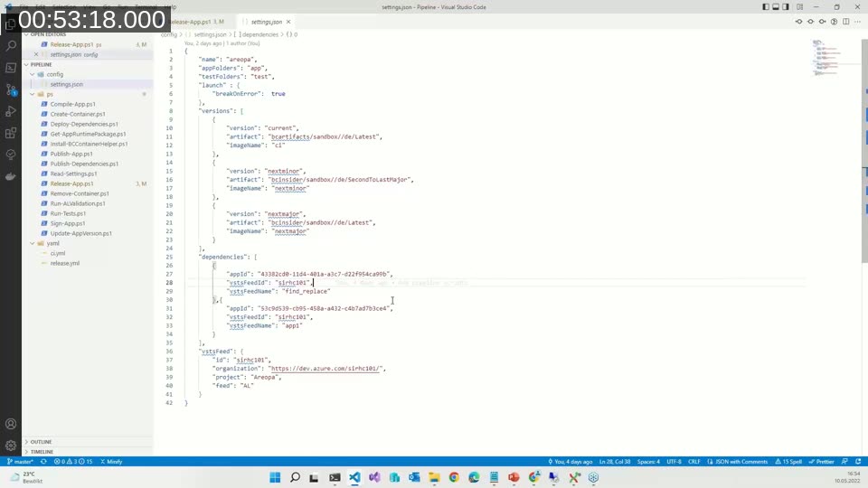Change line endings via CRLF indicator
The height and width of the screenshot is (488, 868).
[694, 462]
